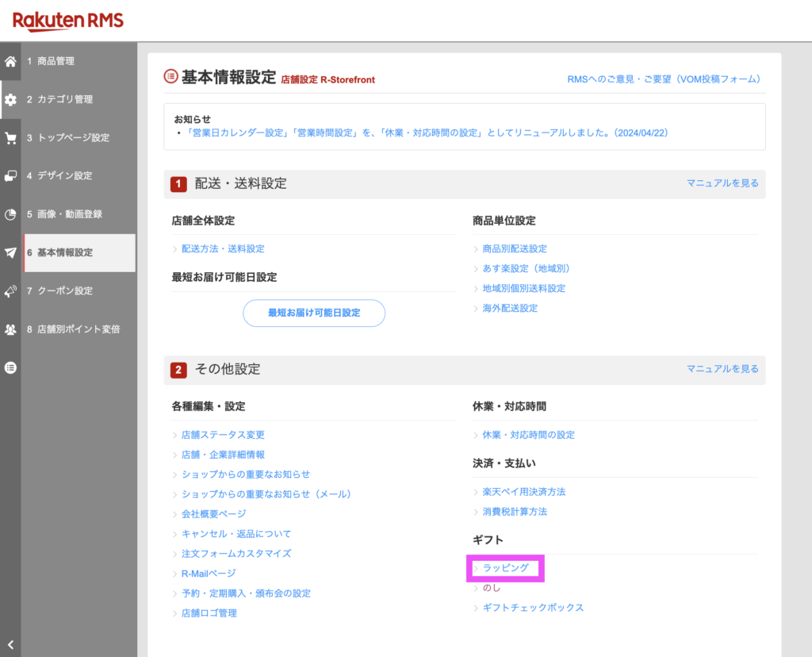Open 店舗ステータス変更 link
Image resolution: width=812 pixels, height=657 pixels.
(223, 435)
